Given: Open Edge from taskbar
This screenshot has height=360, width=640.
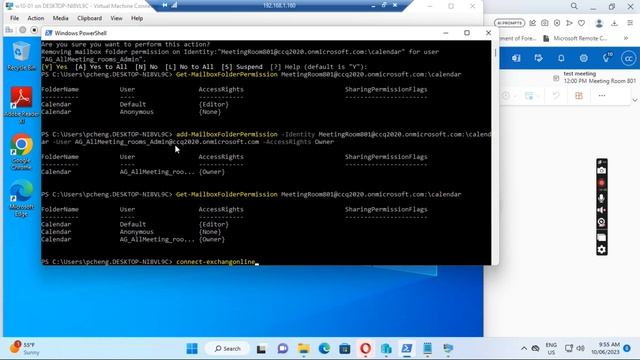Looking at the screenshot, I should pos(324,349).
